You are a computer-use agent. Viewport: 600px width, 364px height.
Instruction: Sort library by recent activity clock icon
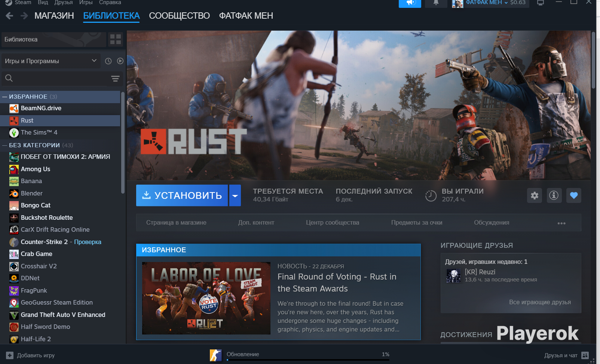108,61
